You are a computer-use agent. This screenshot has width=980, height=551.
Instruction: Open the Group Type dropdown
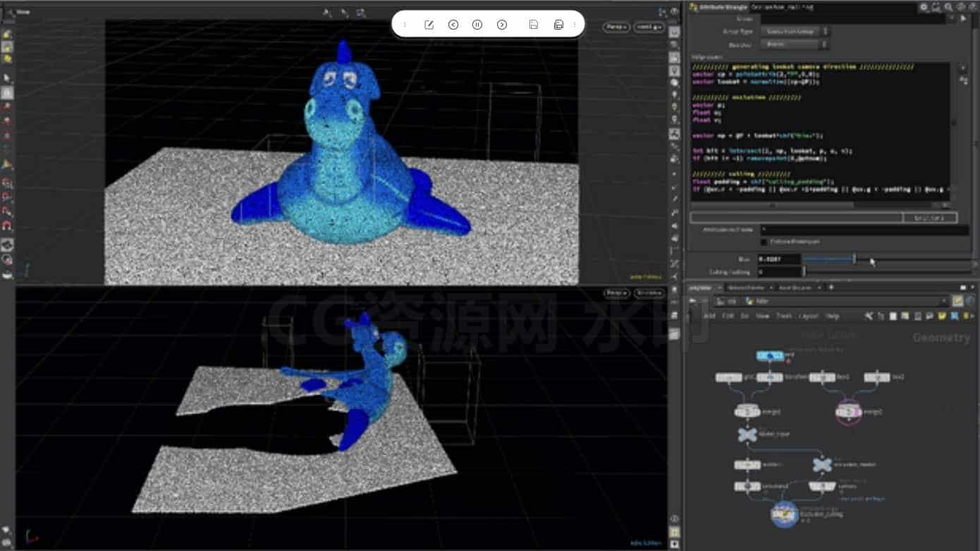(x=795, y=32)
